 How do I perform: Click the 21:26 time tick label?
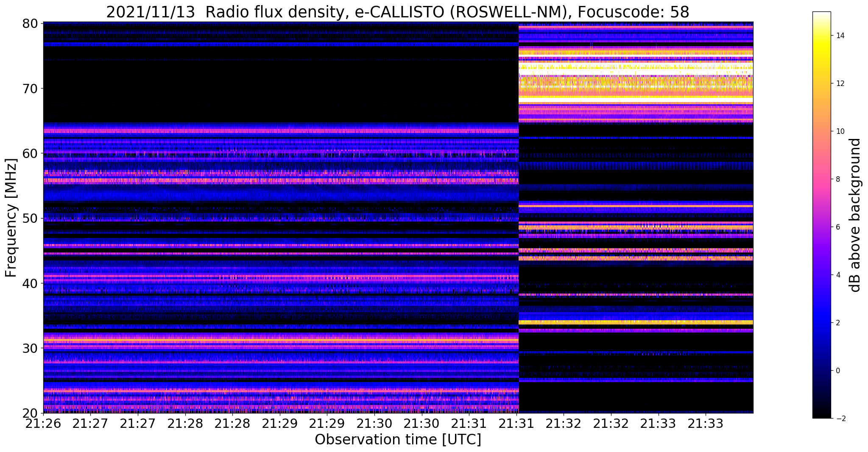tap(43, 423)
